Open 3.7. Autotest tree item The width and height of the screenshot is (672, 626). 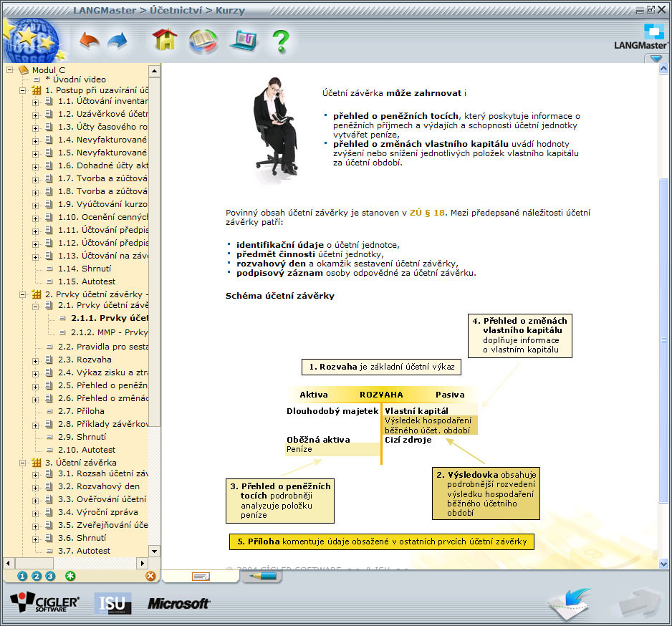(x=84, y=551)
